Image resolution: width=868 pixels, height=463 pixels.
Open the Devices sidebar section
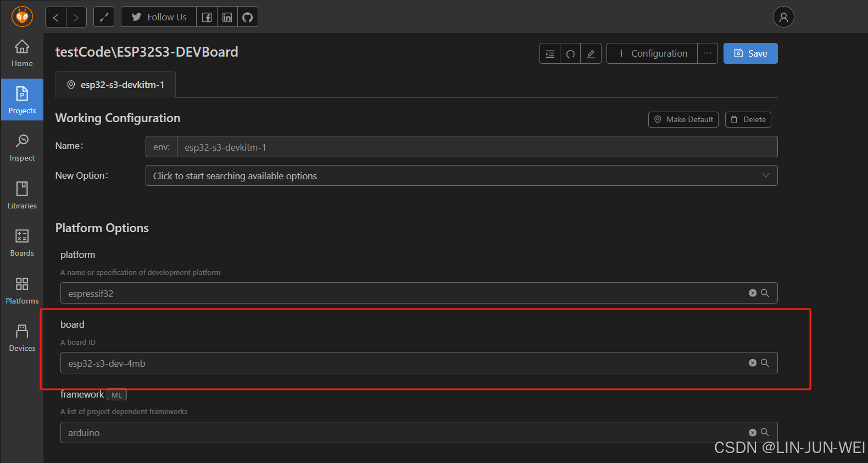tap(22, 338)
